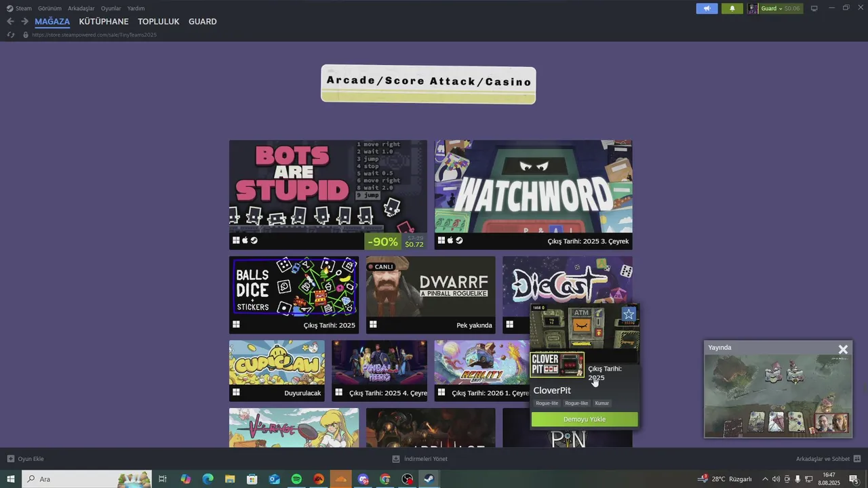Image resolution: width=868 pixels, height=488 pixels.
Task: Click the Windows search box labeled Ara
Action: click(87, 479)
